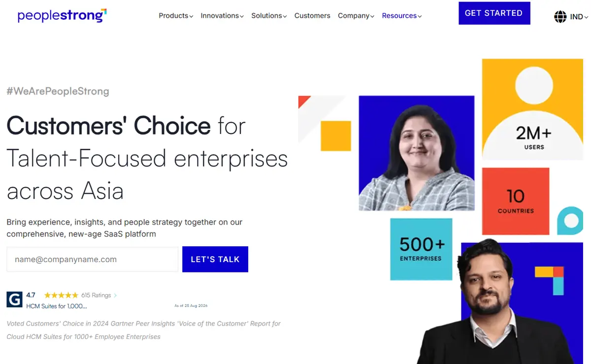Viewport: 591px width, 364px height.
Task: Open the Company menu
Action: 356,16
